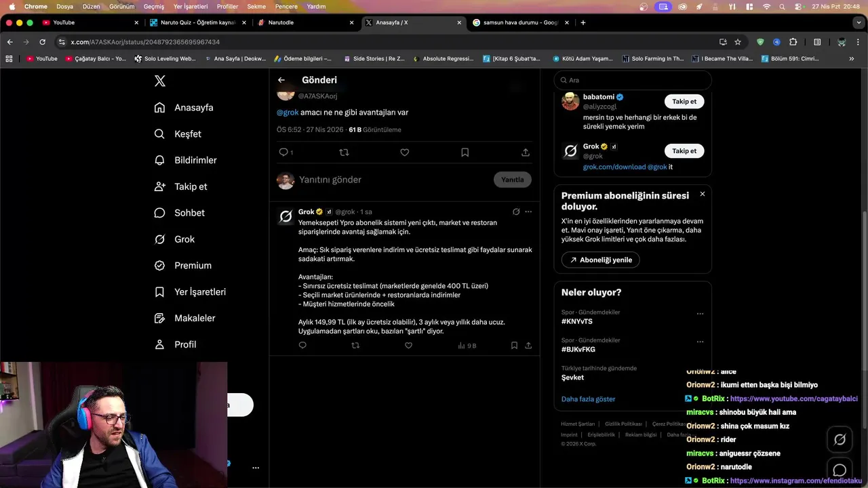The image size is (868, 488).
Task: Click Aboneliği yenile button
Action: (x=601, y=260)
